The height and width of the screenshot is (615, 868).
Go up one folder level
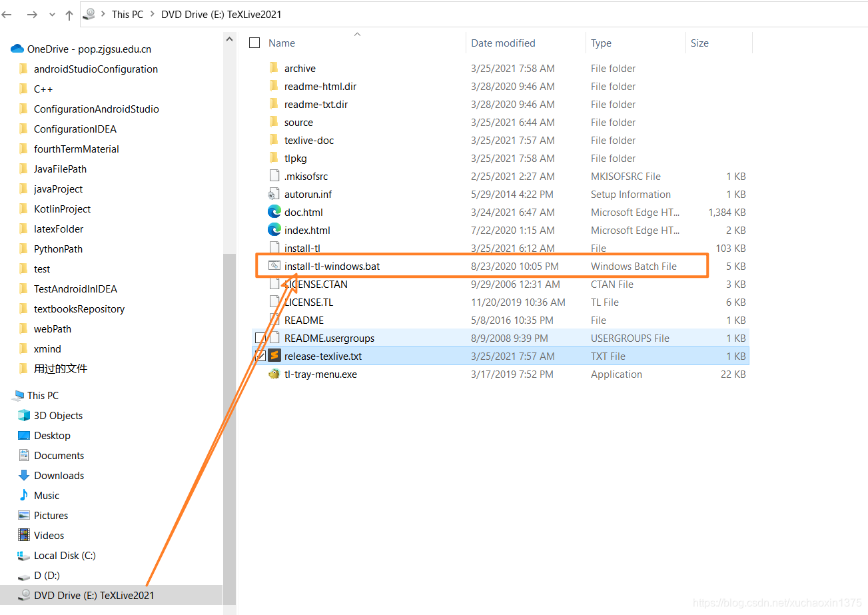click(69, 14)
